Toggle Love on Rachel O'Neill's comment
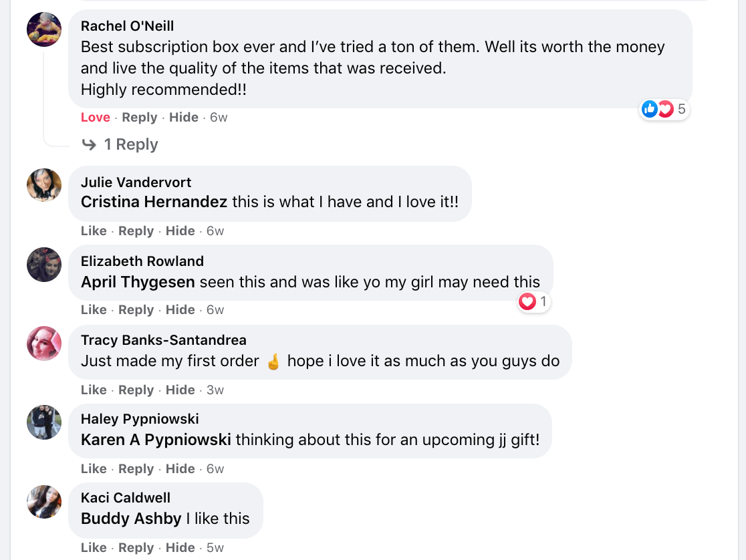 point(95,118)
